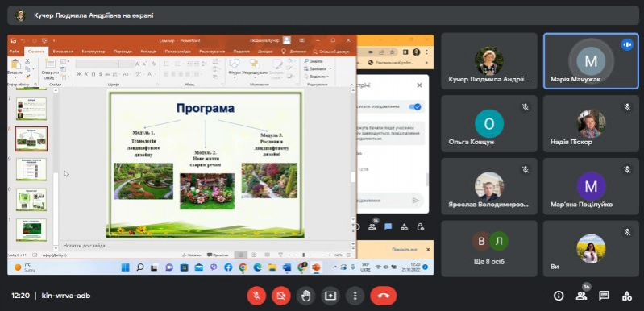Open Microsoft Edge on the taskbar
The image size is (644, 311).
point(257,267)
